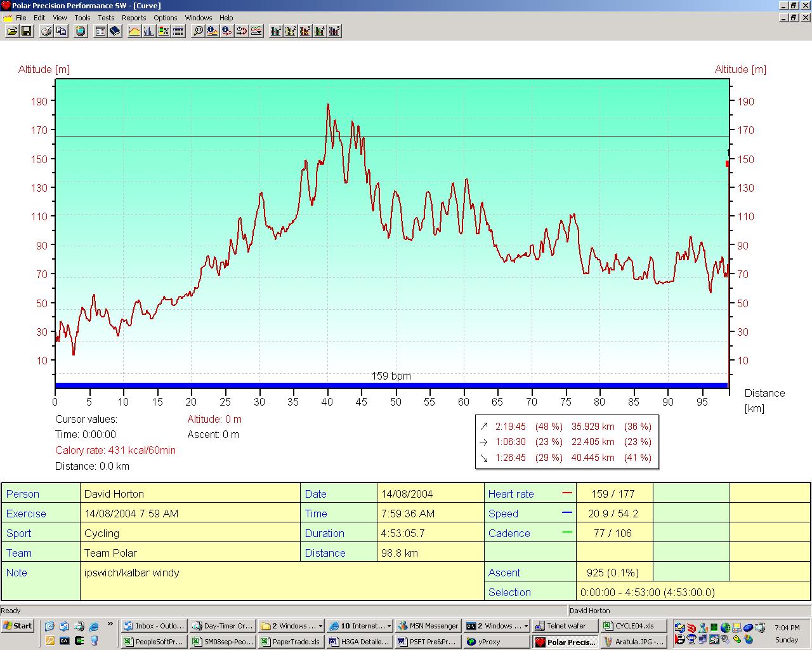Switch to CYCLE04.xls taskbar button
812x650 pixels.
(634, 626)
